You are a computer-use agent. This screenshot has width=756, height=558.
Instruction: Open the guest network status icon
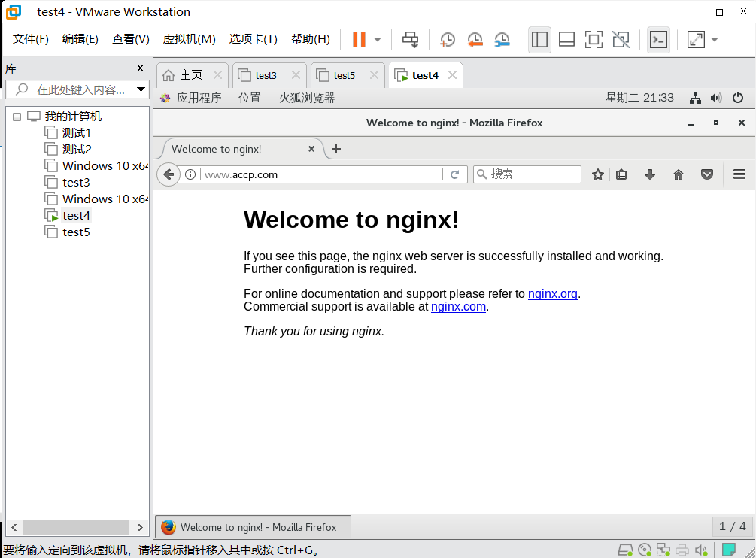coord(695,99)
